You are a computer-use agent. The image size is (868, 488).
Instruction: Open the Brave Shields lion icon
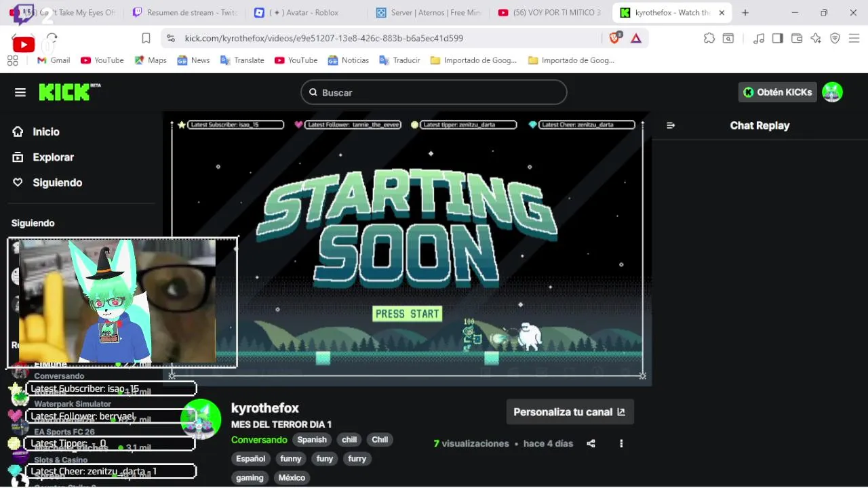(614, 39)
